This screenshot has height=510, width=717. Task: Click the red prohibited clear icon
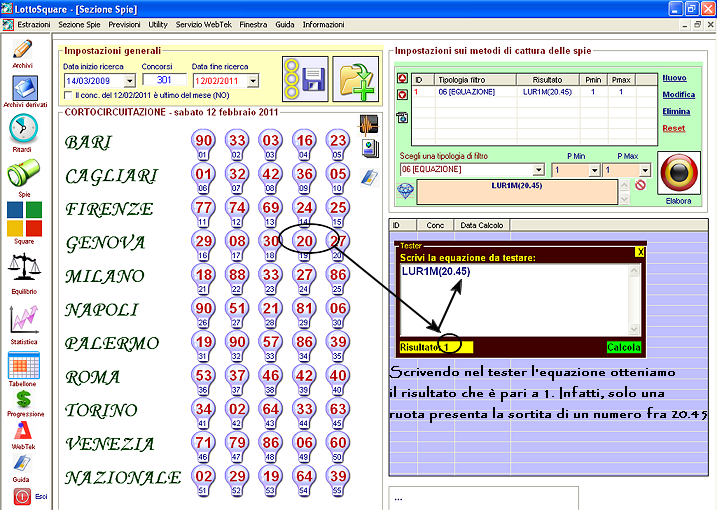click(x=641, y=185)
